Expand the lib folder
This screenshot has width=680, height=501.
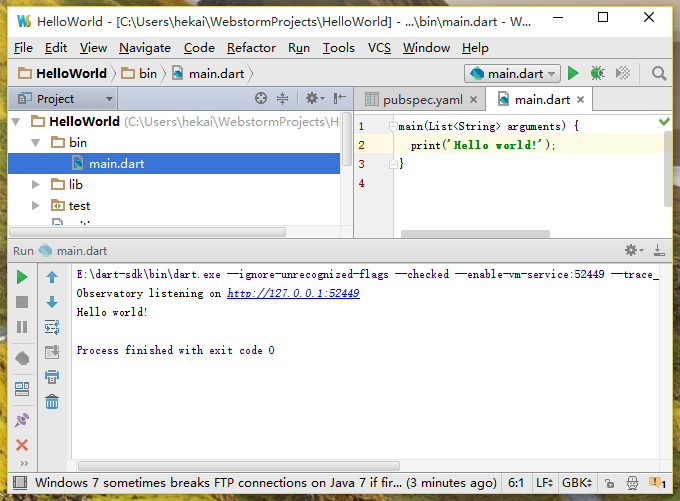tap(36, 185)
